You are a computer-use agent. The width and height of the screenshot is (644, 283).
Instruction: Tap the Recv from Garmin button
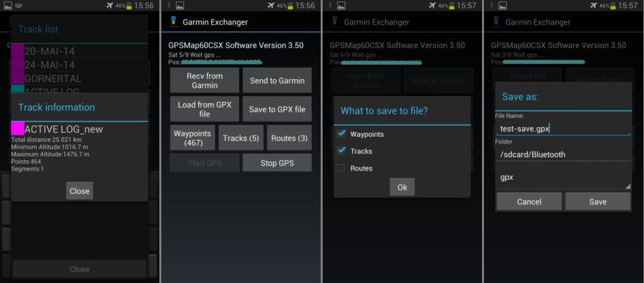click(x=205, y=80)
